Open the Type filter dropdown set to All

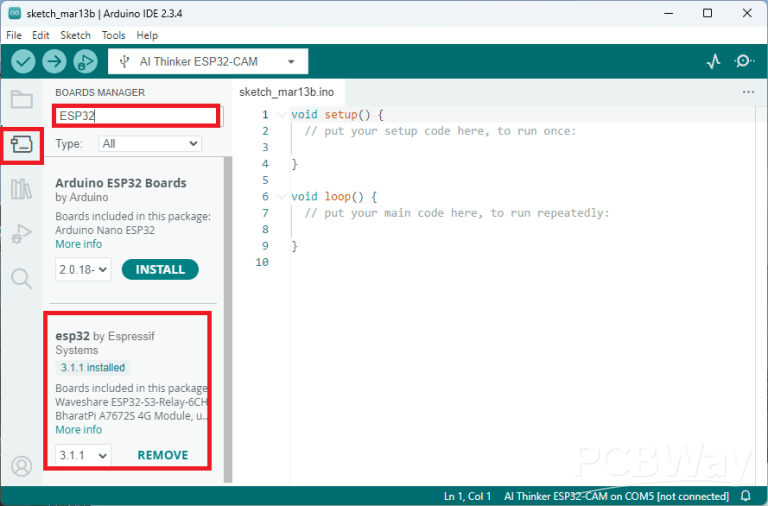[x=150, y=144]
